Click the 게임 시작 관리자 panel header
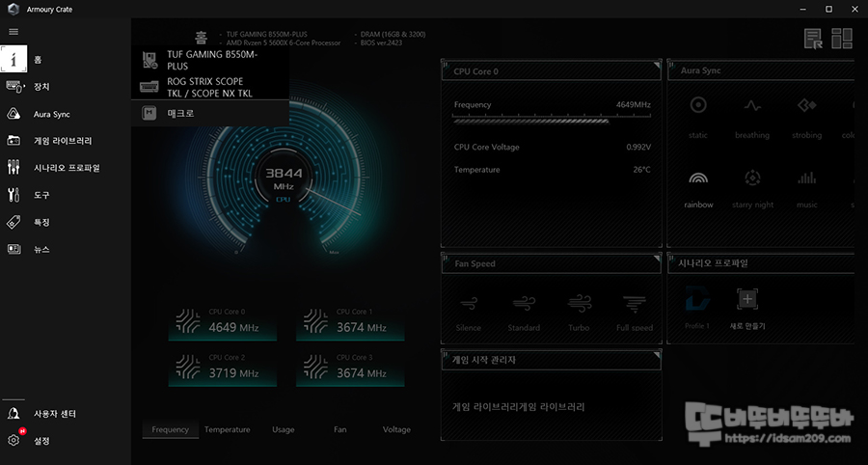 (552, 360)
